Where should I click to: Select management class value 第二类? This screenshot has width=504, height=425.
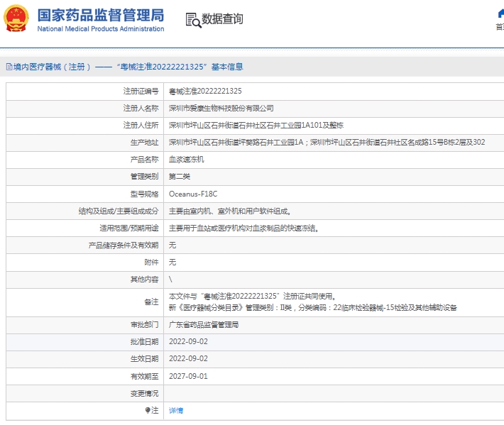click(x=180, y=177)
